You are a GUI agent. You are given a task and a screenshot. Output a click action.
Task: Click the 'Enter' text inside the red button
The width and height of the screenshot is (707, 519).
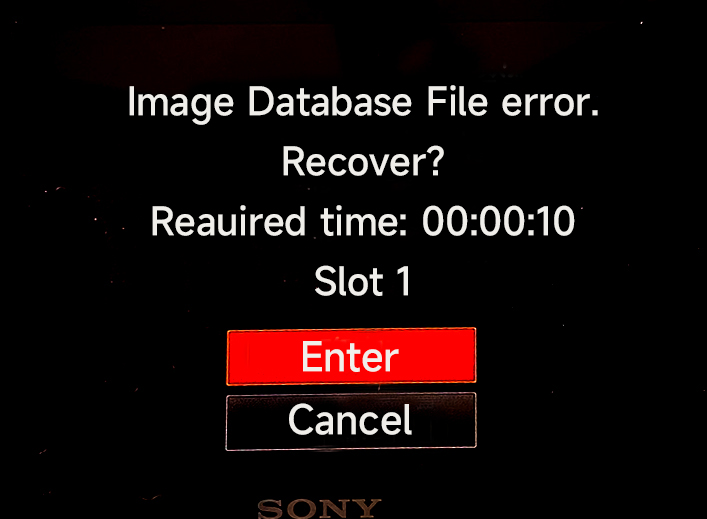[350, 357]
